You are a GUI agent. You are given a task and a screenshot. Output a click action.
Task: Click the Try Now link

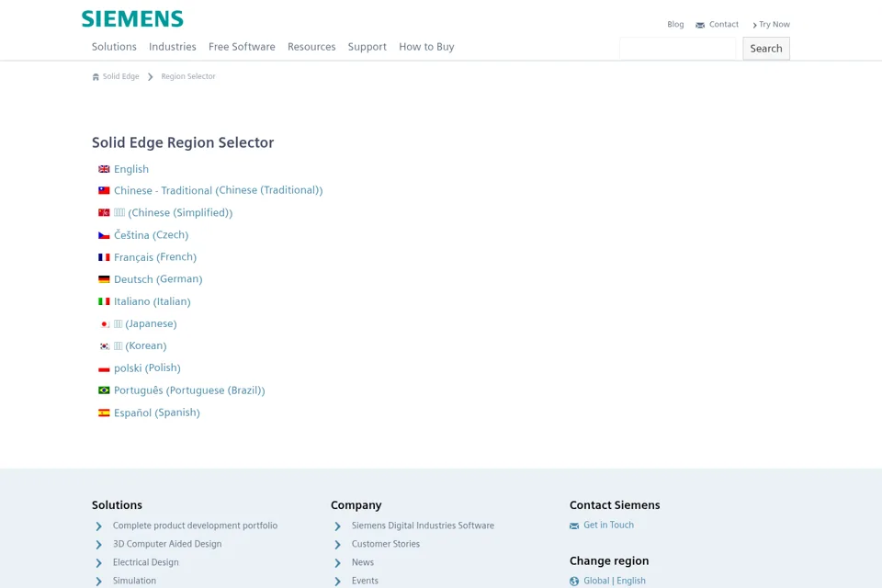[x=771, y=24]
